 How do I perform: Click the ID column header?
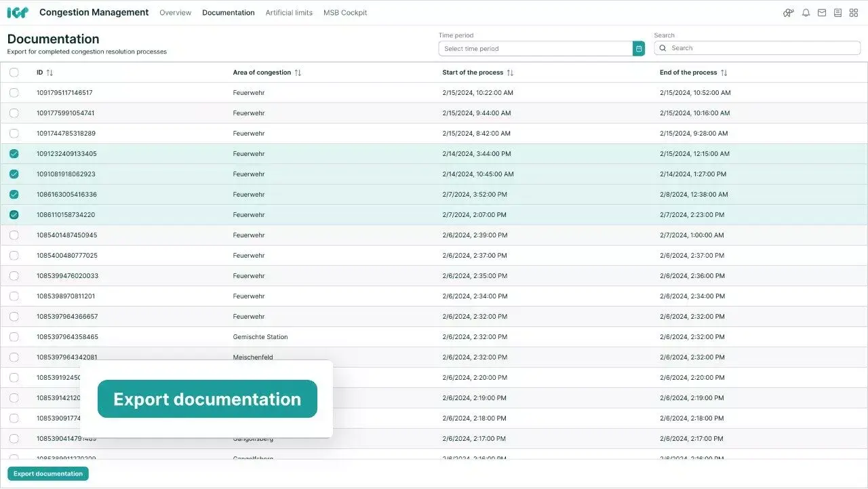39,73
